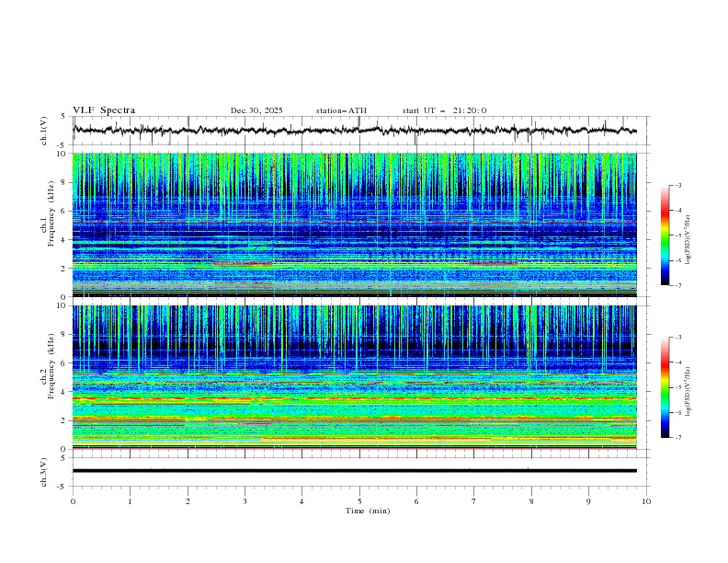Click the "2" kHz tick on ch.1 axis
Image resolution: width=728 pixels, height=563 pixels.
click(x=64, y=269)
